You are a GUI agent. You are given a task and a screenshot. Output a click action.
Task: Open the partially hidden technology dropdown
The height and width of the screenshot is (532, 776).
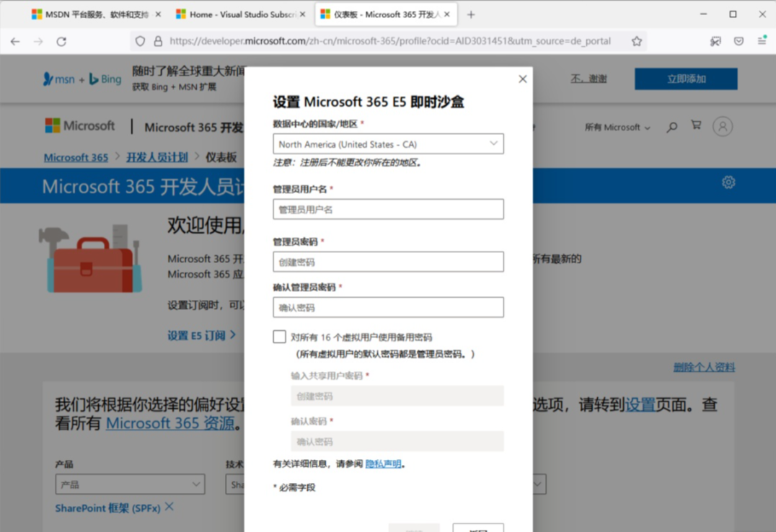(235, 484)
